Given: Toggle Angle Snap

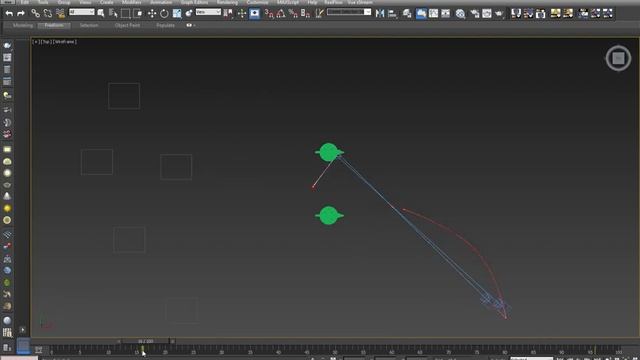Looking at the screenshot, I should coord(281,14).
